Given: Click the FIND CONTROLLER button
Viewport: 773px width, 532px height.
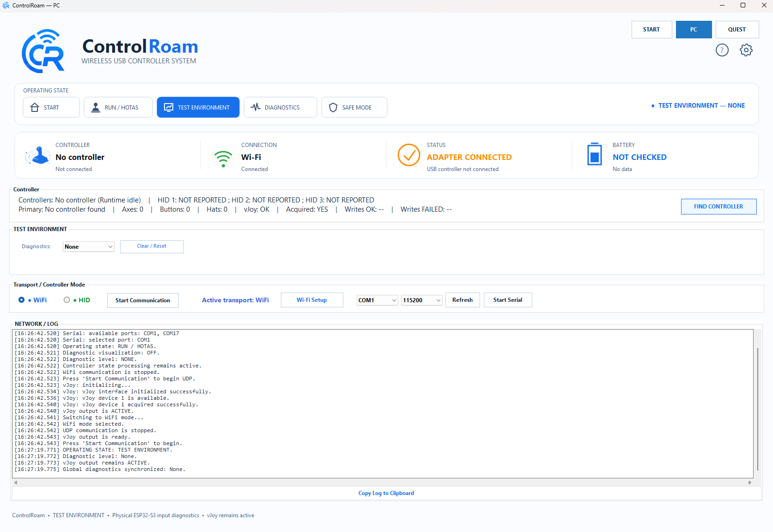Looking at the screenshot, I should point(718,207).
